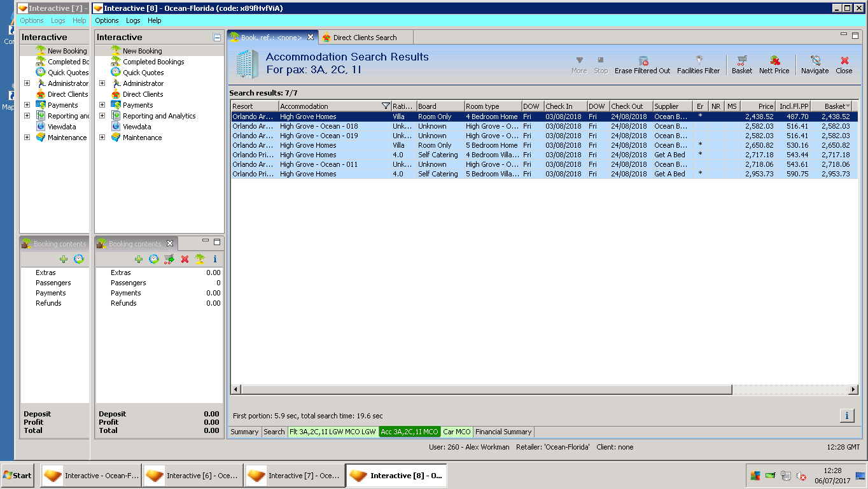Open Viewdata in Interactive [8] tree
This screenshot has width=868, height=489.
tap(137, 127)
